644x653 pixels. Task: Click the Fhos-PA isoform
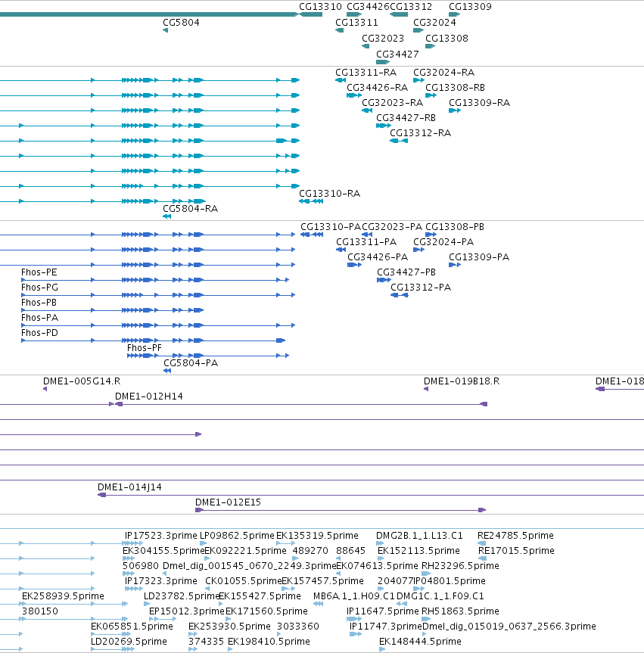coord(39,318)
